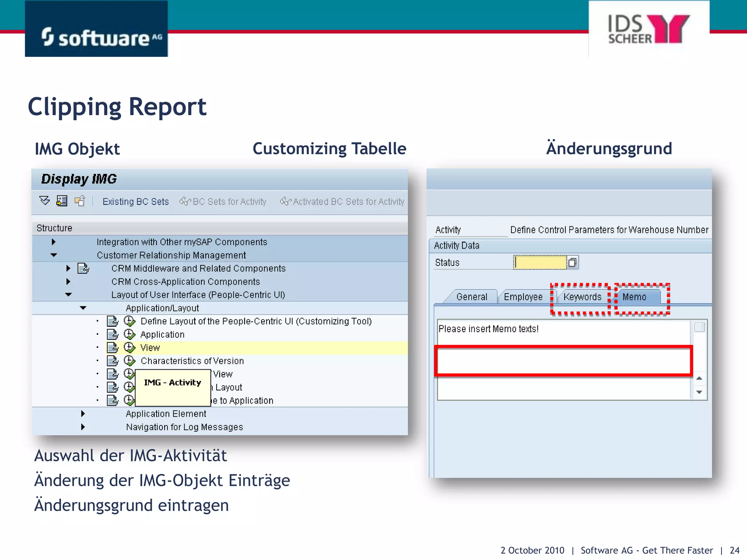Click the Application/Layout label

click(162, 308)
